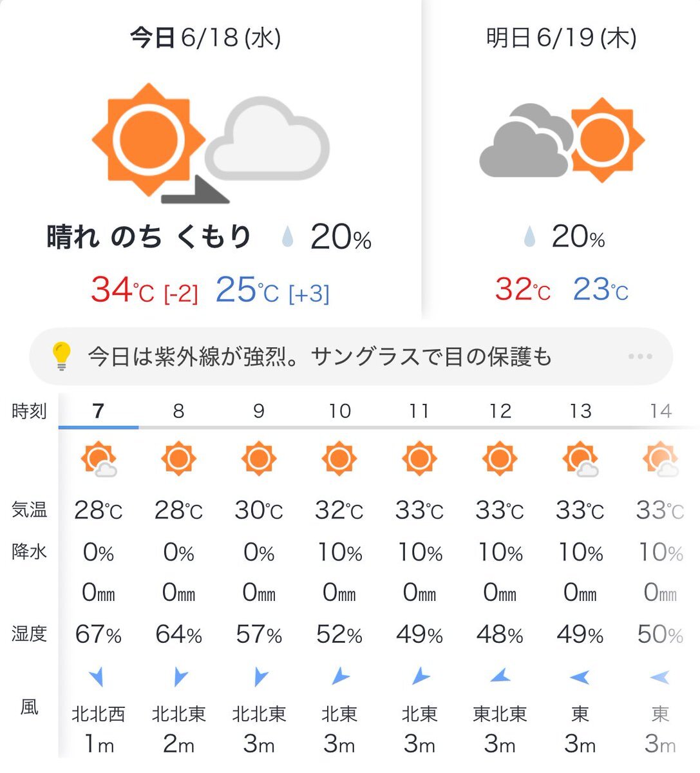
Task: Tap today's high temperature 34°C
Action: pyautogui.click(x=122, y=289)
